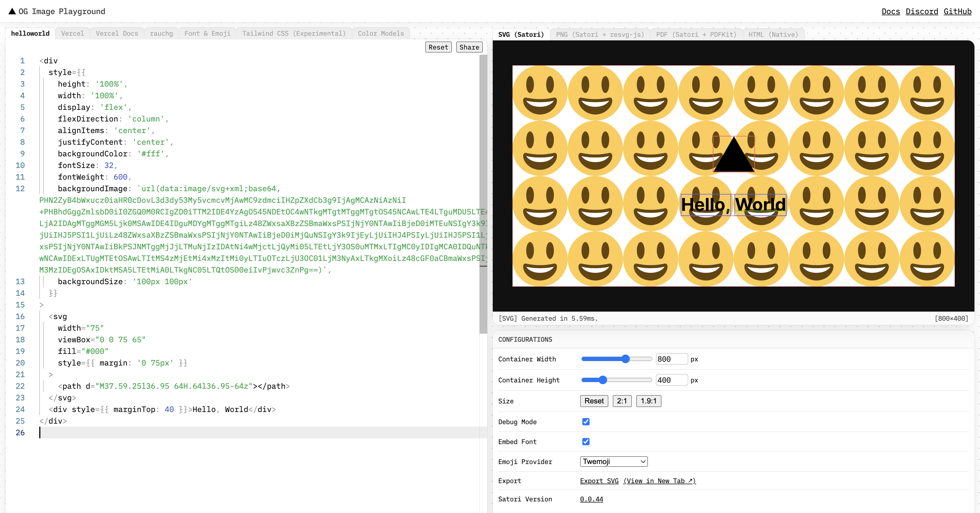
Task: Open the GitHub link in the header
Action: coord(958,11)
